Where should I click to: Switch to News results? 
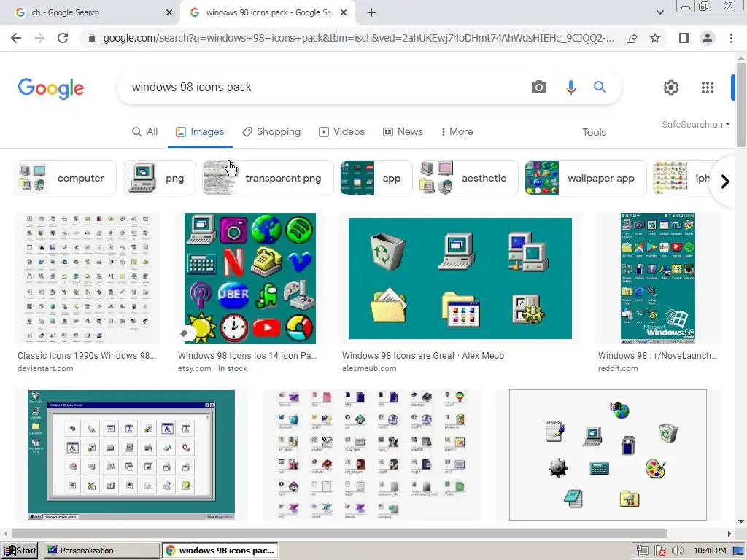point(403,132)
